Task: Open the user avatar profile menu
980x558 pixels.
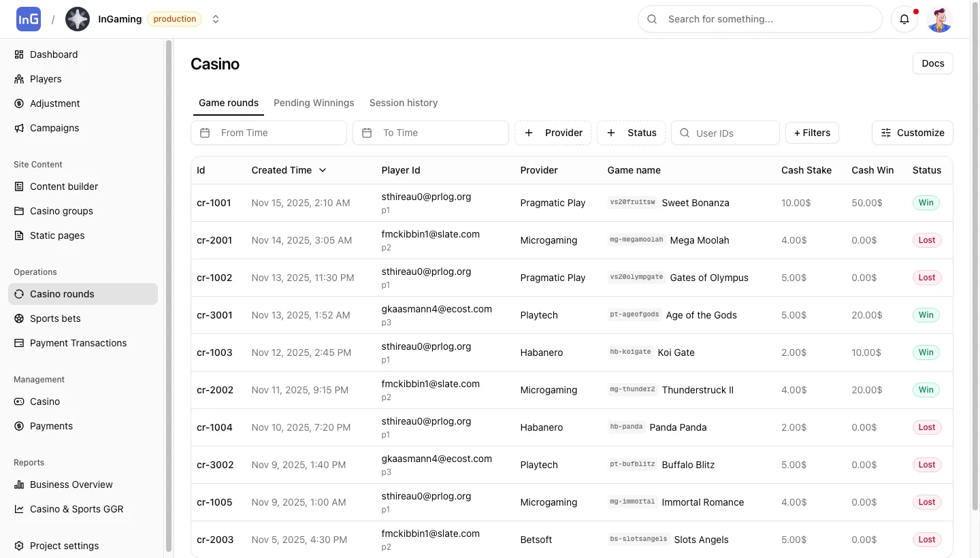Action: (940, 20)
